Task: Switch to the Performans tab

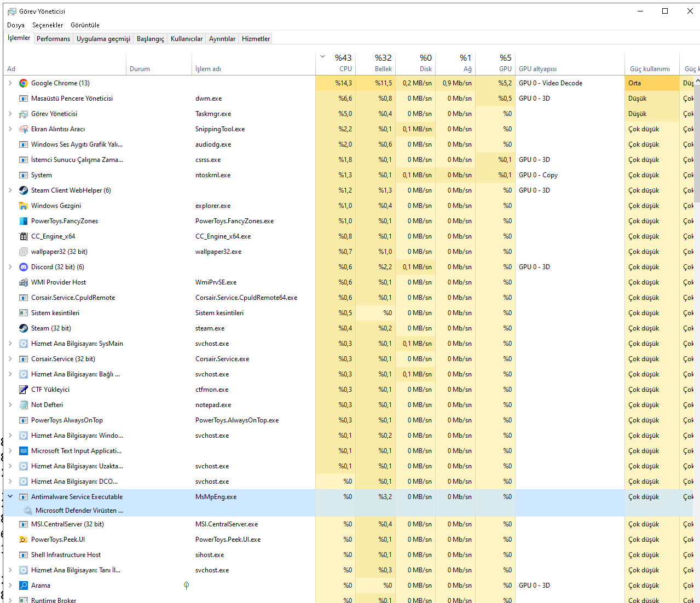Action: pos(53,39)
